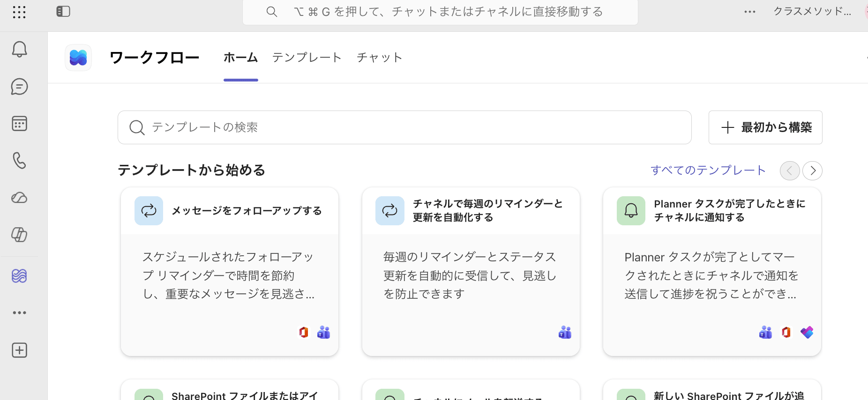Switch to the チャット tab
This screenshot has width=868, height=400.
380,58
